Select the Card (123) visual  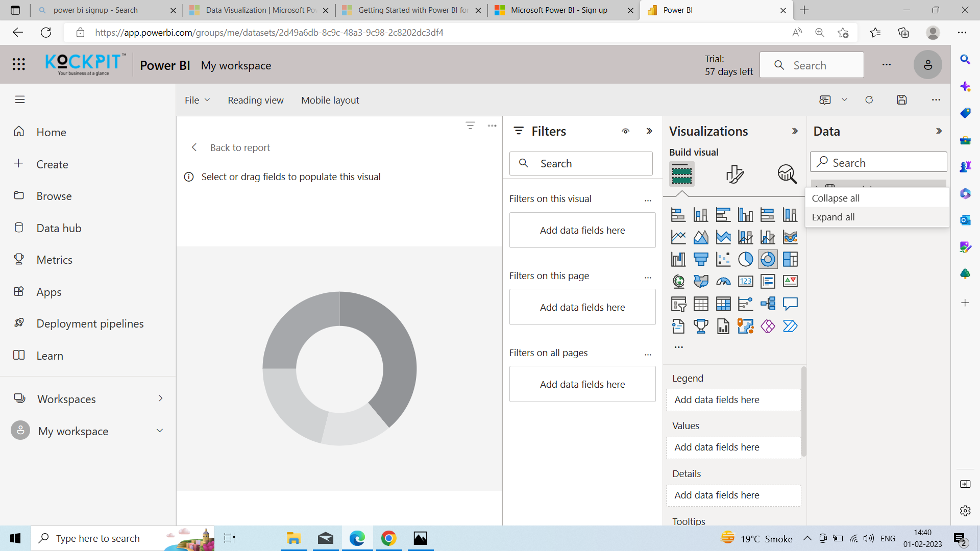pyautogui.click(x=746, y=281)
